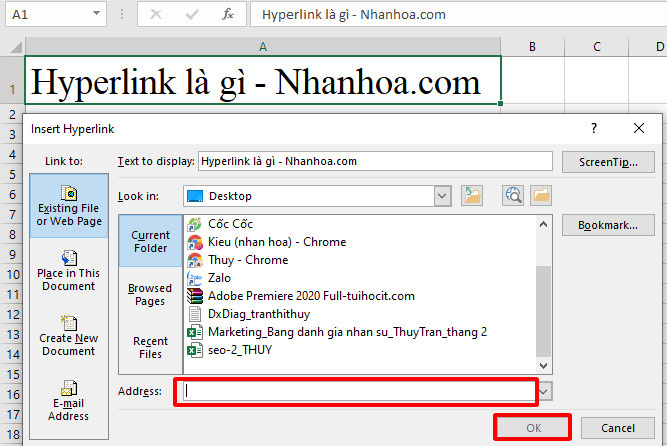Click the formula bar Cancel X icon
Screen dimensions: 667x446
[156, 14]
